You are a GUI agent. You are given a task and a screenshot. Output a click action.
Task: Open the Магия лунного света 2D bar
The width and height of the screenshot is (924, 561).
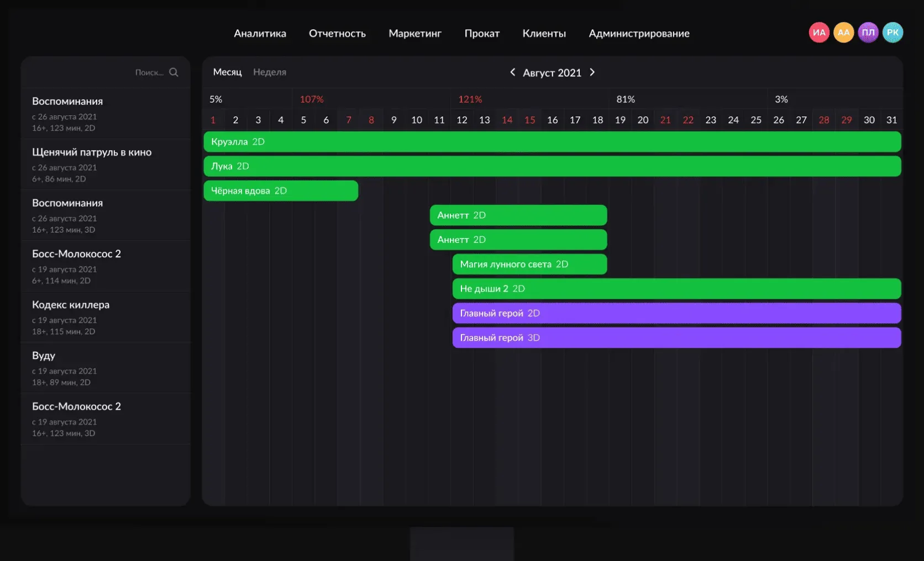pyautogui.click(x=529, y=264)
